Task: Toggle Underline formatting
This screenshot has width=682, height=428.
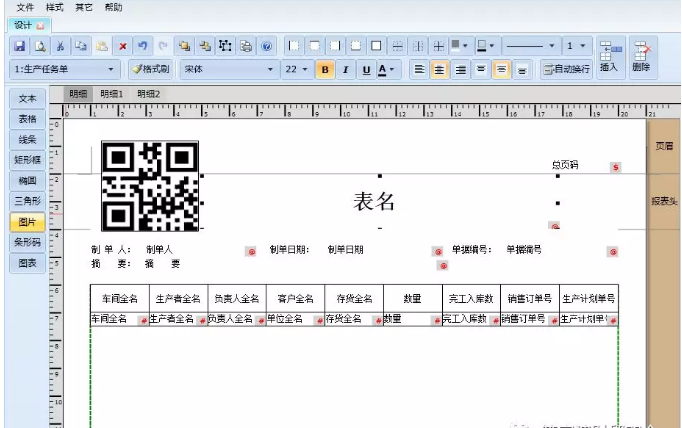Action: [x=366, y=70]
